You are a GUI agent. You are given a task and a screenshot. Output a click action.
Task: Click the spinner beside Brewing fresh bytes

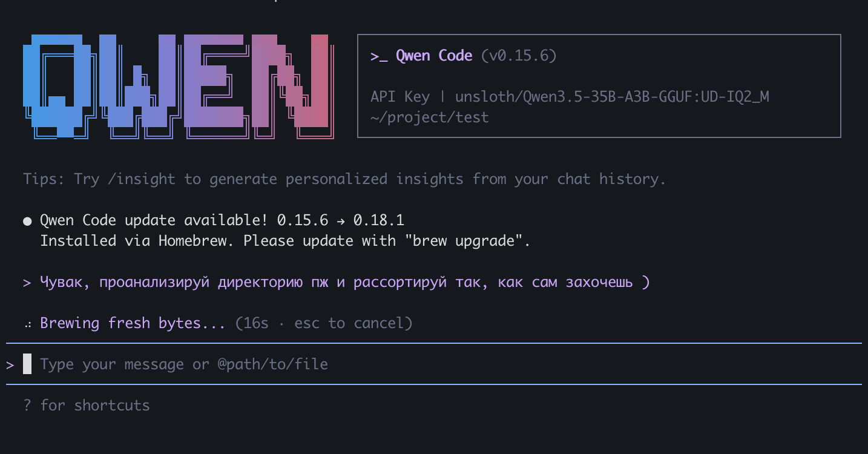click(28, 324)
